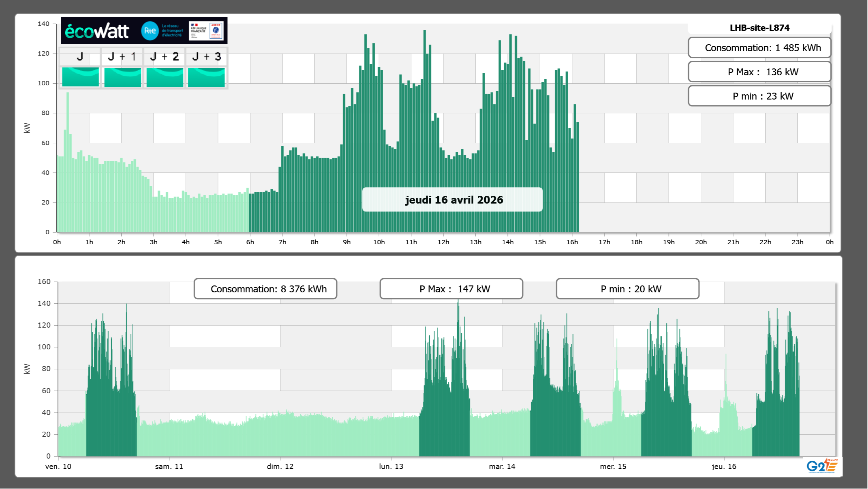Click the LHB-site-L874 site title
868x489 pixels.
coord(759,28)
